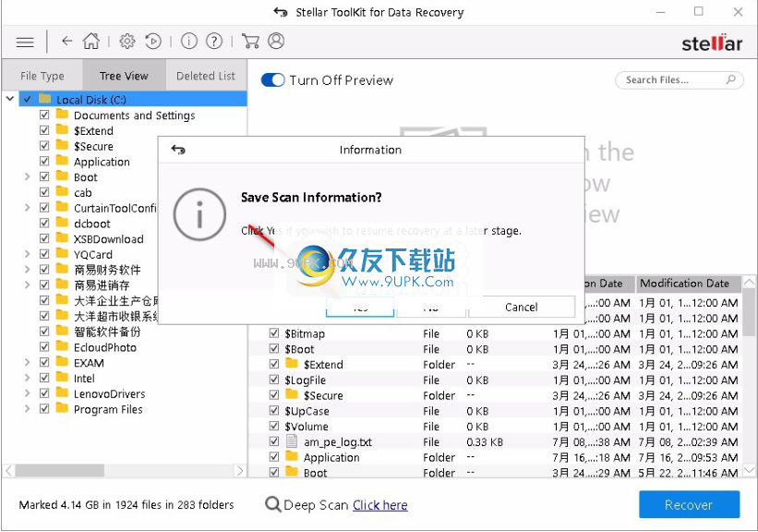Click the Local Disk (C:) folder icon

point(45,99)
